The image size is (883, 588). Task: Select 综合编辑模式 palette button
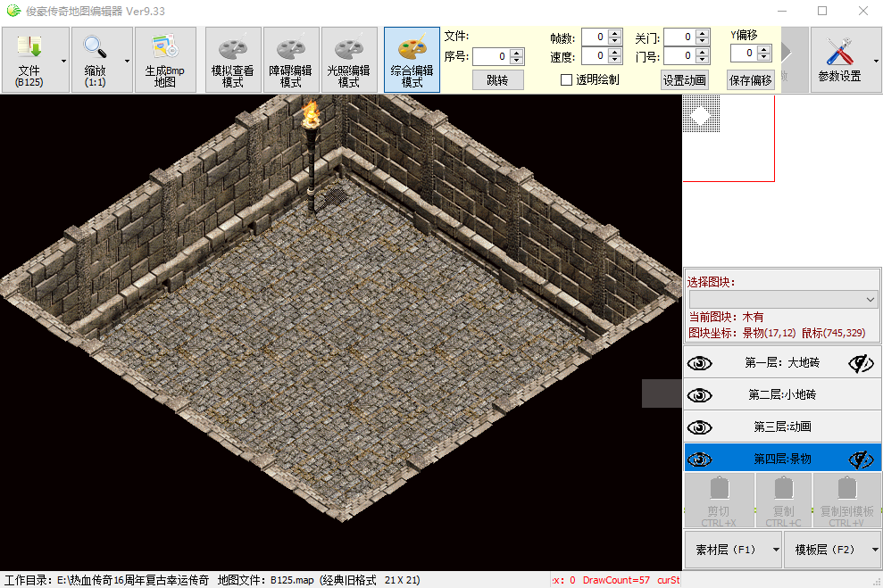pos(412,60)
